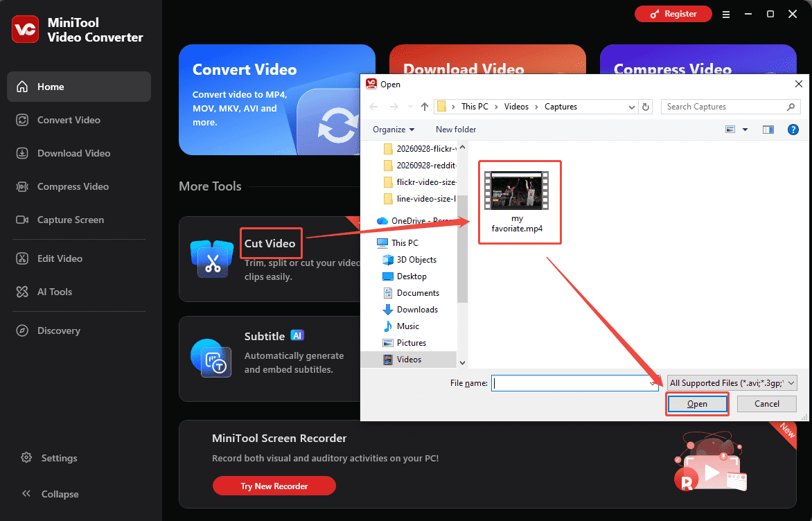Click the AI badge next to Subtitle
The width and height of the screenshot is (812, 521).
pos(297,335)
